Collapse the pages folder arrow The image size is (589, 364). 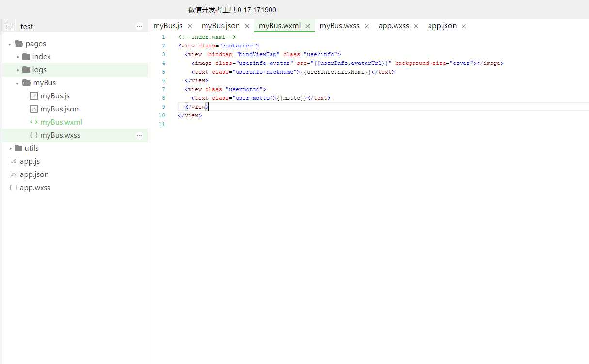pyautogui.click(x=10, y=44)
